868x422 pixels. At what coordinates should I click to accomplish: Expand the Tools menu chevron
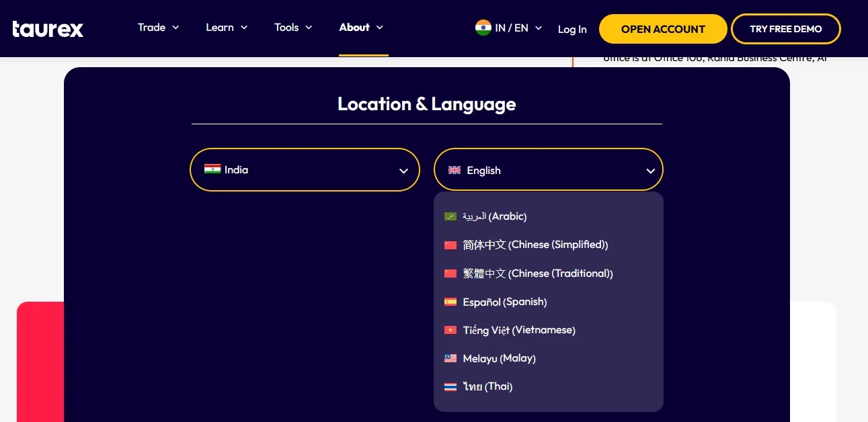309,28
